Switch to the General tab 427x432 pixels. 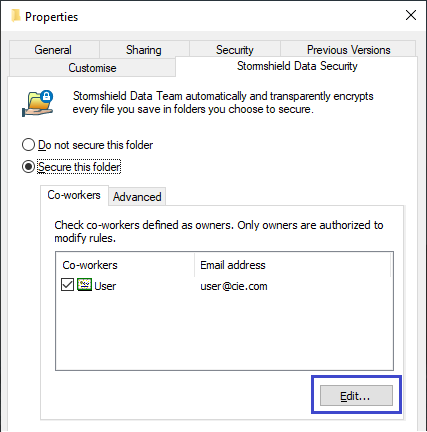coord(54,50)
